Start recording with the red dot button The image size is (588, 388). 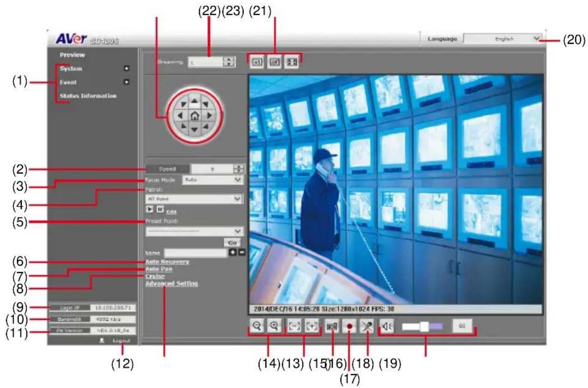coord(350,326)
